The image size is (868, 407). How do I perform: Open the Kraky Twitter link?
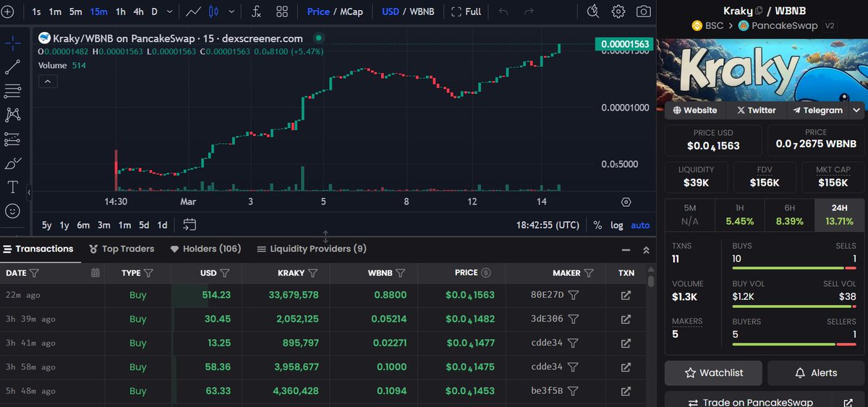pos(757,111)
